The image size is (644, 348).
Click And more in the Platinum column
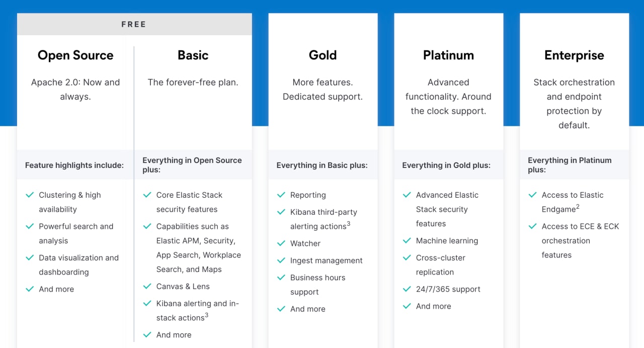click(434, 306)
